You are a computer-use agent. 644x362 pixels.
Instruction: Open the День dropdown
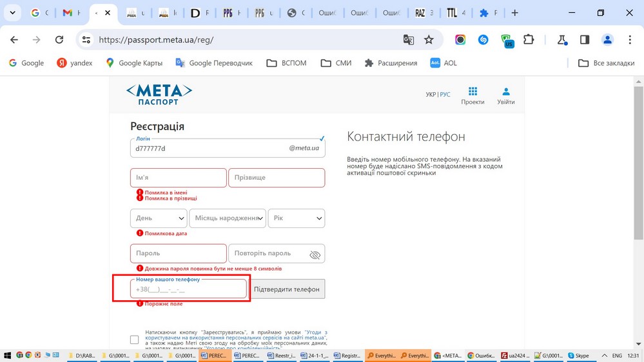click(159, 218)
